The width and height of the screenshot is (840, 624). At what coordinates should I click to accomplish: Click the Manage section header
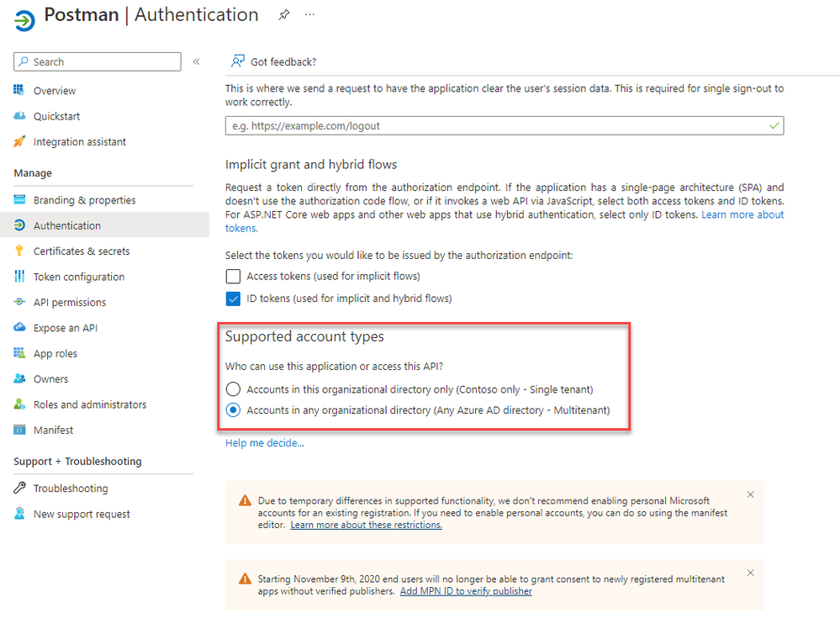point(33,173)
